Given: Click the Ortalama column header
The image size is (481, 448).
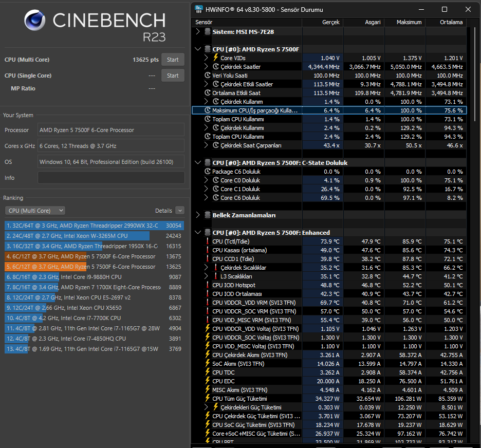Looking at the screenshot, I should click(446, 22).
